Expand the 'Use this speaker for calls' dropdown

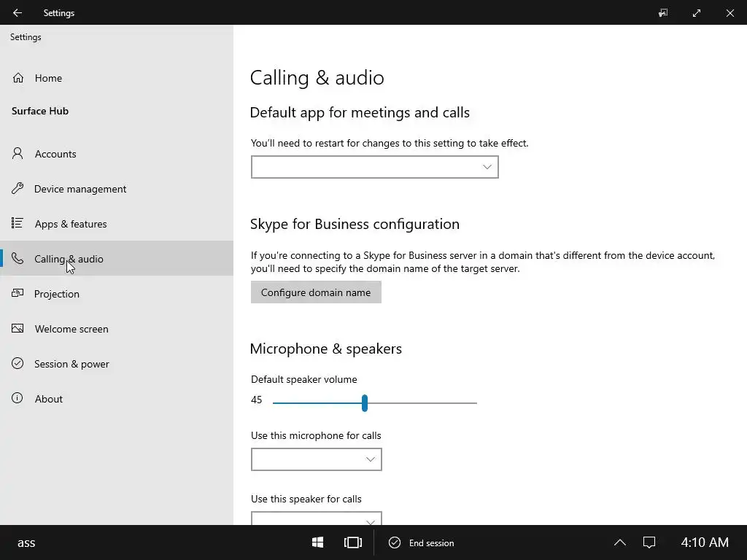click(317, 518)
